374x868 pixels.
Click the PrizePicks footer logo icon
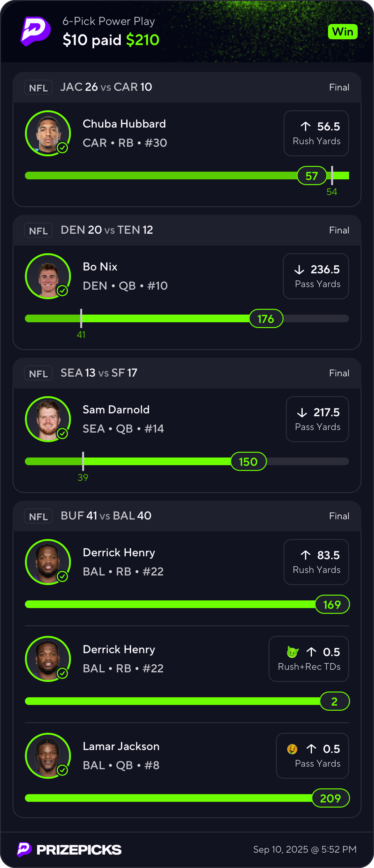24,849
